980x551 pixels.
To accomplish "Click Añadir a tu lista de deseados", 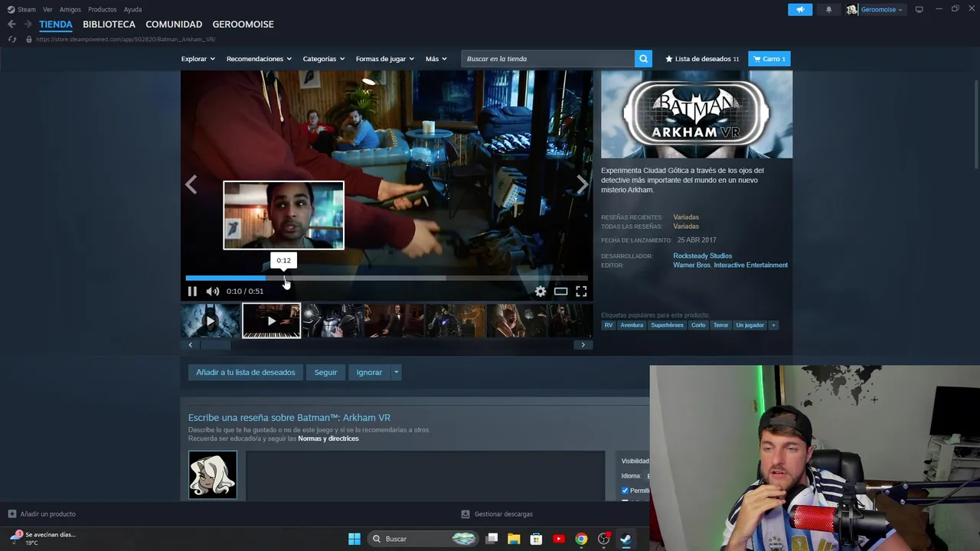I will 246,373.
